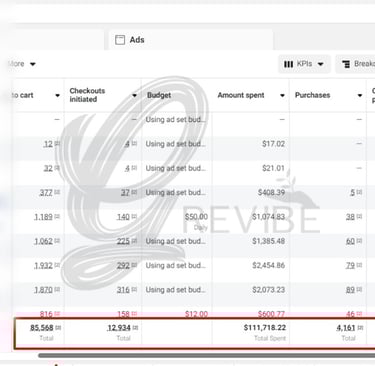The width and height of the screenshot is (375, 366).
Task: Click the 292 checkouts initiated value
Action: click(123, 266)
